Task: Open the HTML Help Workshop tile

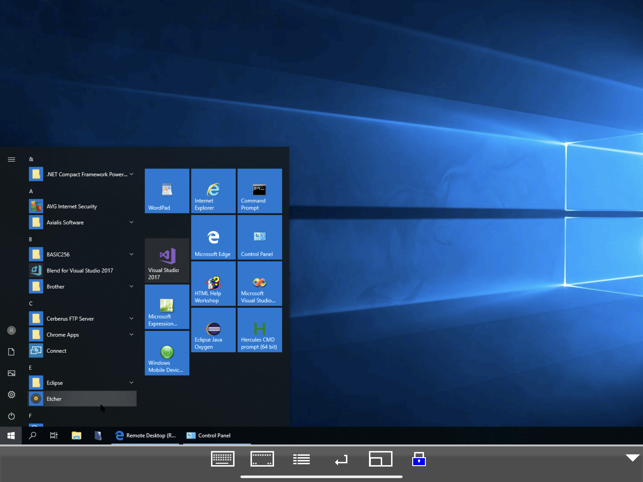Action: click(x=213, y=283)
